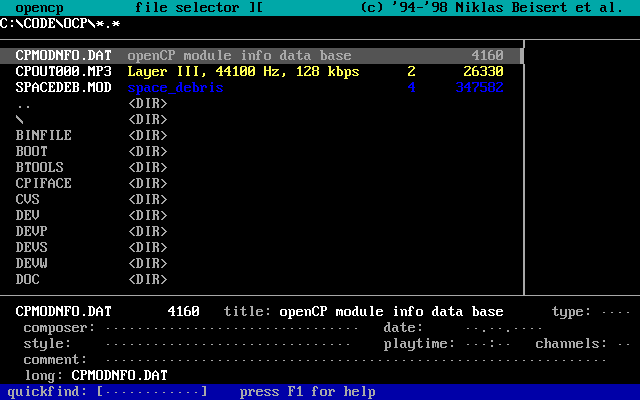
Task: Select the CPMODNFO.DAT file entry
Action: (x=63, y=56)
